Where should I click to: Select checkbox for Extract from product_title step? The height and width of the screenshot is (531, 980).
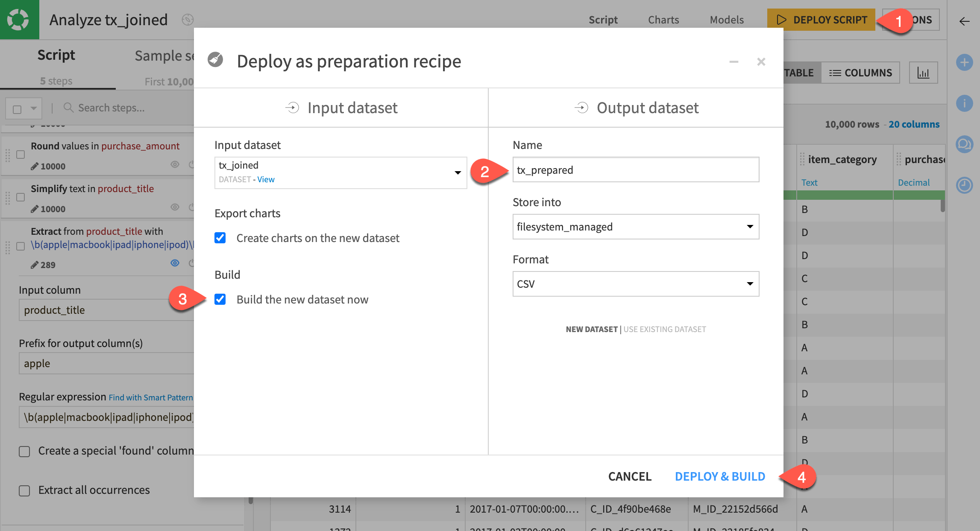coord(21,246)
